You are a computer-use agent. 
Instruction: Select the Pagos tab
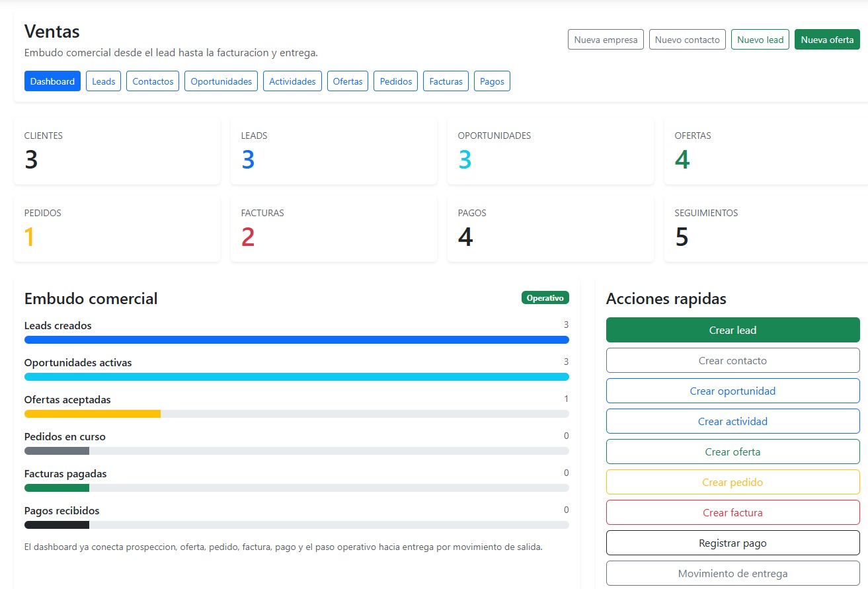pos(492,81)
